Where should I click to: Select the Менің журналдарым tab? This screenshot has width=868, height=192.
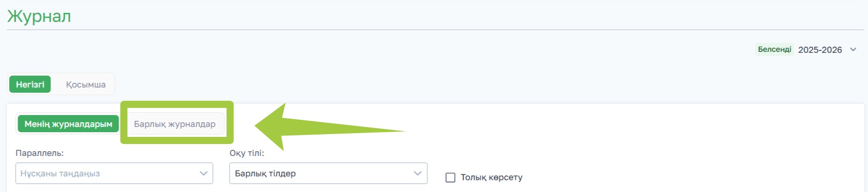tap(68, 124)
